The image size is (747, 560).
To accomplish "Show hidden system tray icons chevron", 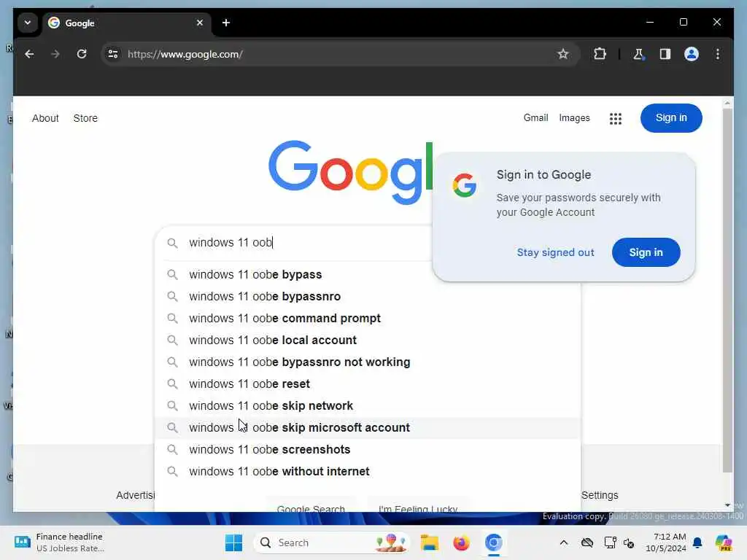I will tap(564, 542).
